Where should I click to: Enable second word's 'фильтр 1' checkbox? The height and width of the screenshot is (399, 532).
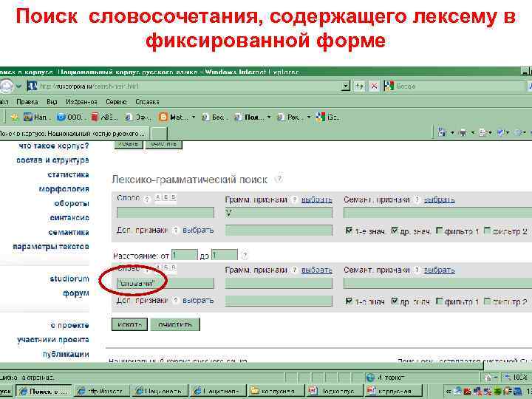(x=439, y=301)
